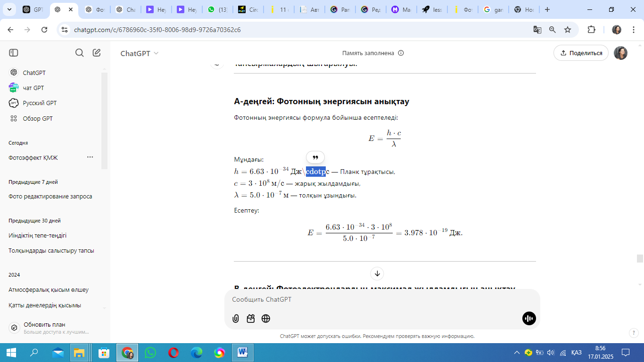Click the info icon beside Память заполнена
Viewport: 644px width, 362px height.
[401, 53]
